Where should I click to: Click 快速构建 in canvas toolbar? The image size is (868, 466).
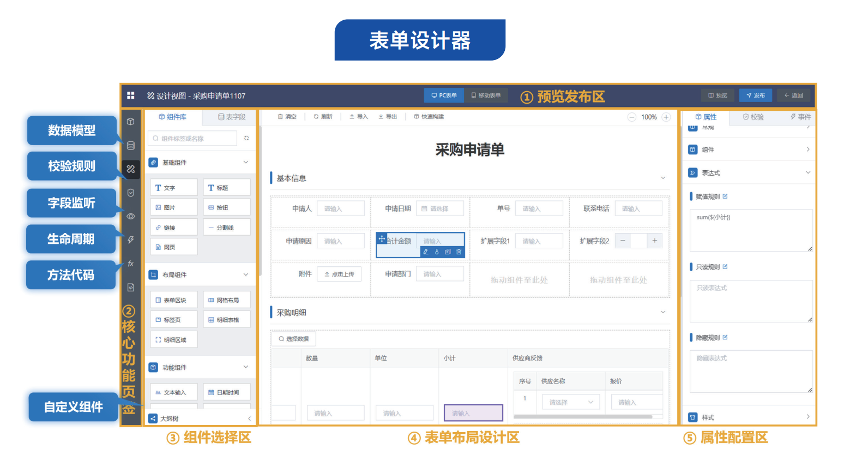click(x=429, y=117)
